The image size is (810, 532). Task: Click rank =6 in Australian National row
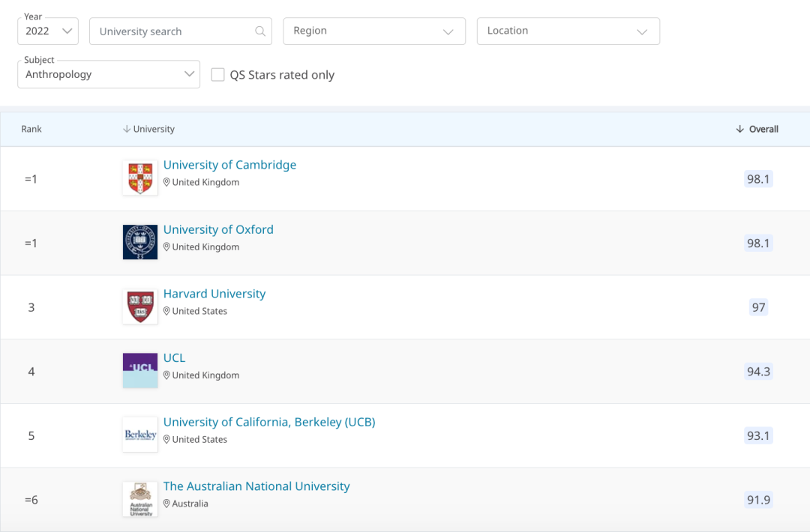click(x=31, y=500)
